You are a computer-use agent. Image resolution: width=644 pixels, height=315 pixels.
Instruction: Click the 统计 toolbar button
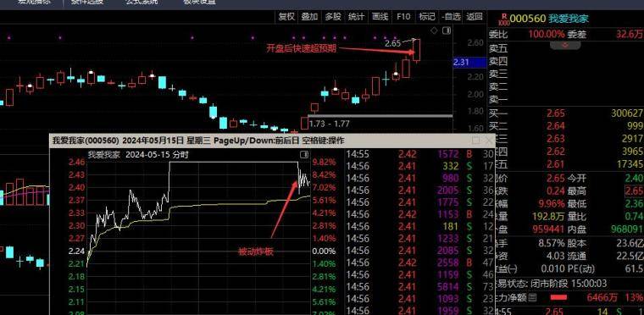tap(357, 16)
